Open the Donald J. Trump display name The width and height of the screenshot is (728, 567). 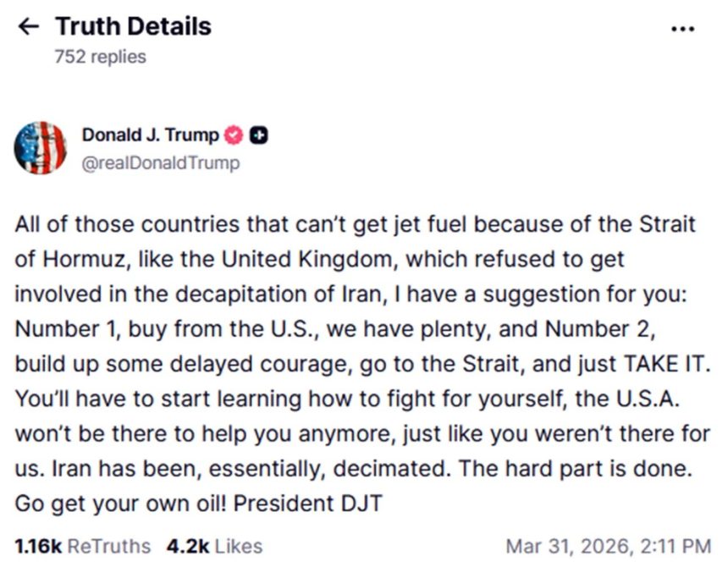pos(150,135)
